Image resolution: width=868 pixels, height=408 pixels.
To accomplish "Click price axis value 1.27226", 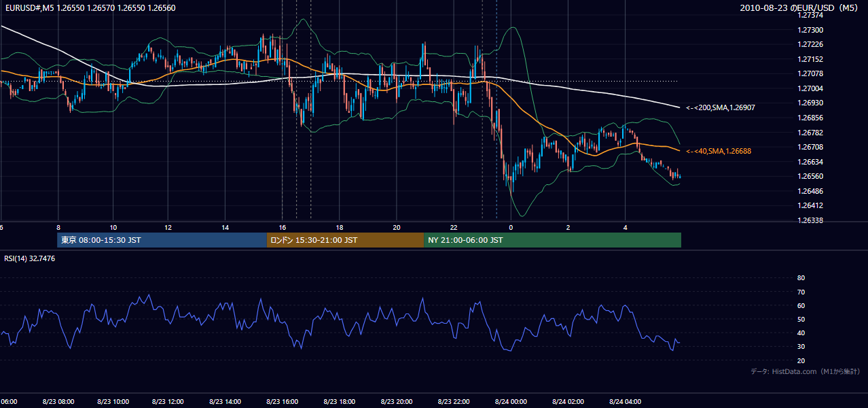I will (x=811, y=45).
